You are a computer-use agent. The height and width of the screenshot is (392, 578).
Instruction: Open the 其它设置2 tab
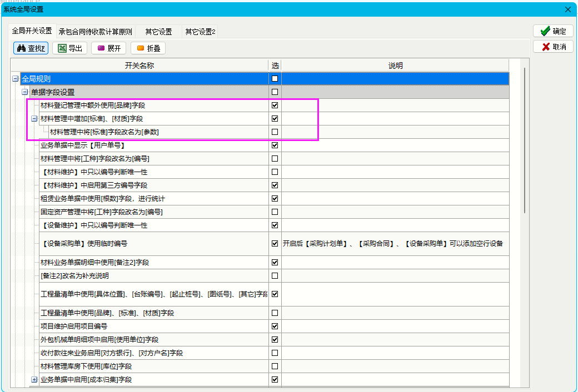200,32
